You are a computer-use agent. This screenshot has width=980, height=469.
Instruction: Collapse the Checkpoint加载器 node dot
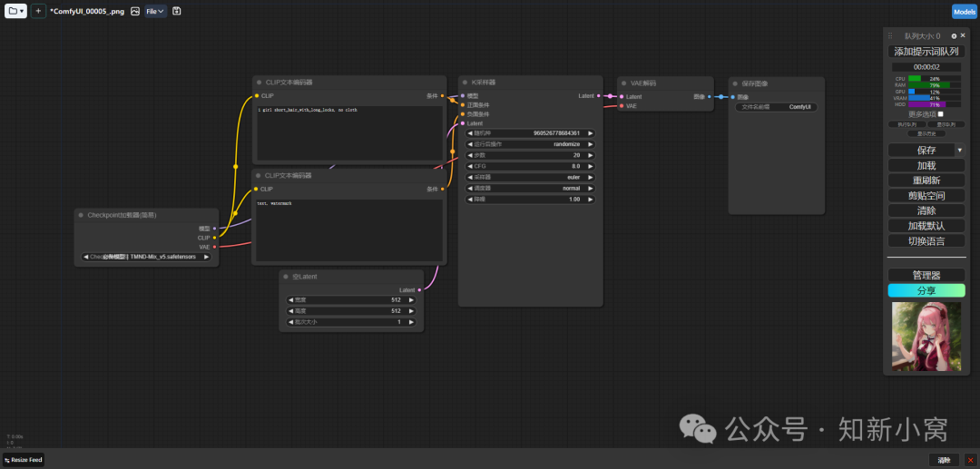tap(81, 215)
